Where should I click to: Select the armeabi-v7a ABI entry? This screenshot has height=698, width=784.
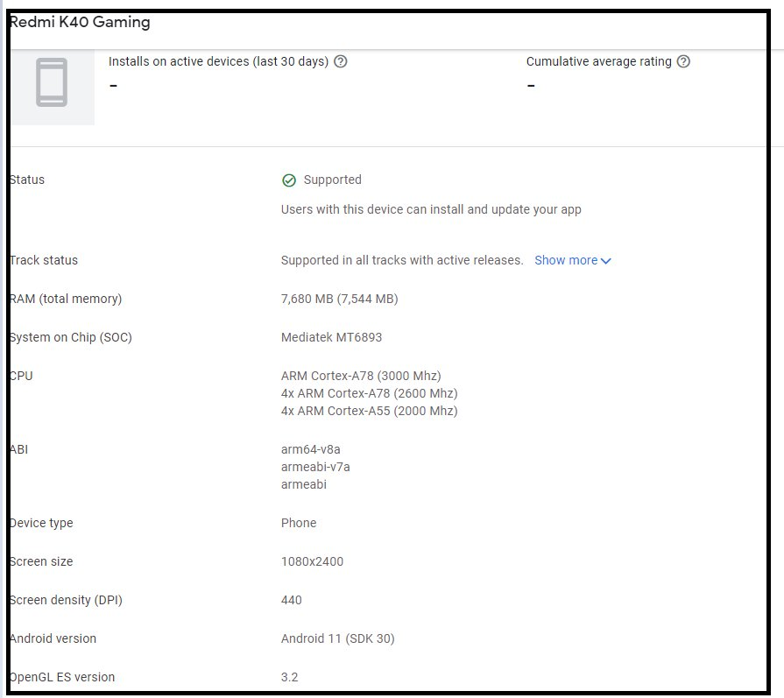(x=315, y=467)
